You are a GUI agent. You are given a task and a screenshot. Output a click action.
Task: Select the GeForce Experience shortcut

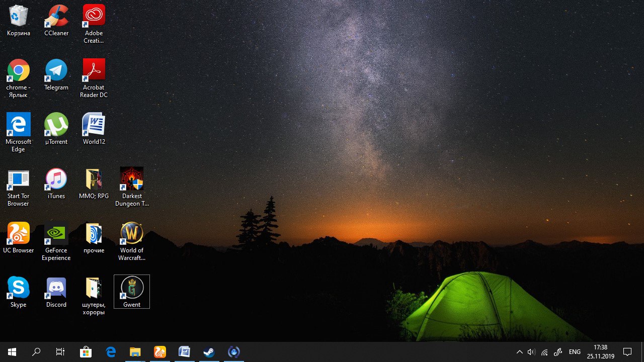[x=56, y=241]
